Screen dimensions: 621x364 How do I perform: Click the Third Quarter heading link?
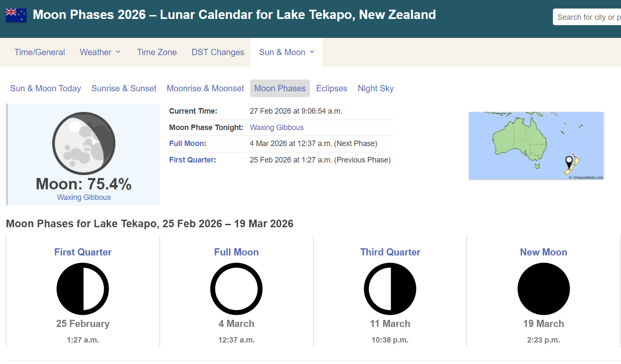(x=390, y=252)
